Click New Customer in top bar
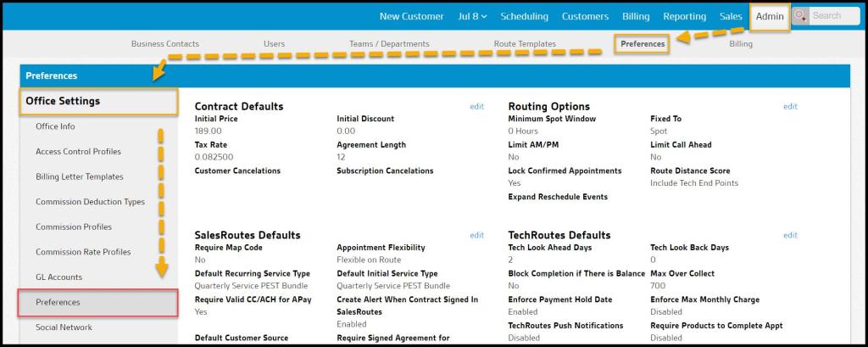Viewport: 868px width, 347px height. 411,16
